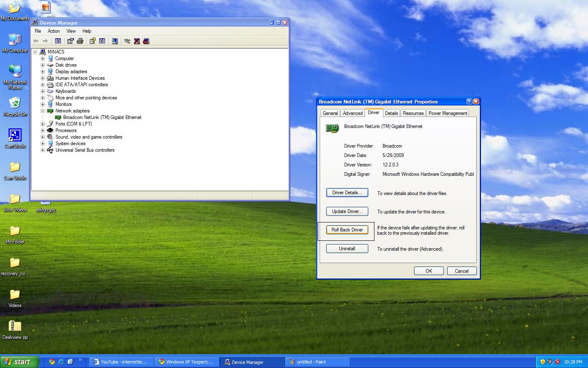588x368 pixels.
Task: Click Show/Hide Console Tree toolbar icon
Action: (x=58, y=41)
